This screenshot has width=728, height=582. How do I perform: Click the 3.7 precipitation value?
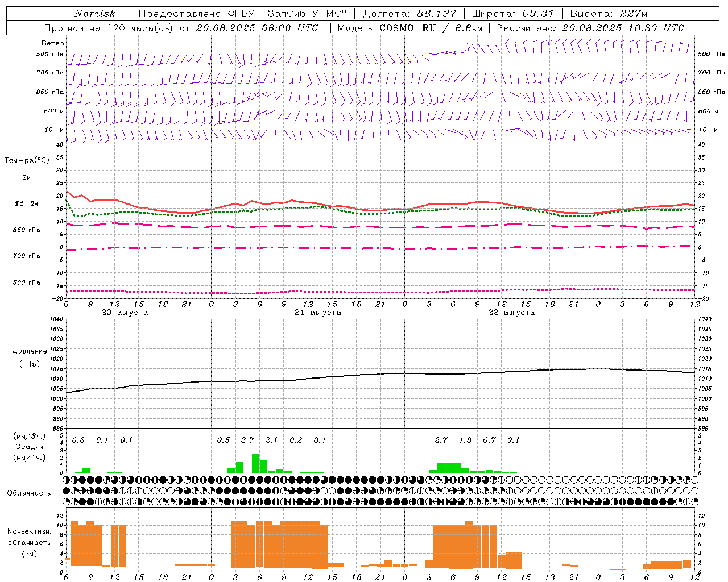(x=247, y=440)
